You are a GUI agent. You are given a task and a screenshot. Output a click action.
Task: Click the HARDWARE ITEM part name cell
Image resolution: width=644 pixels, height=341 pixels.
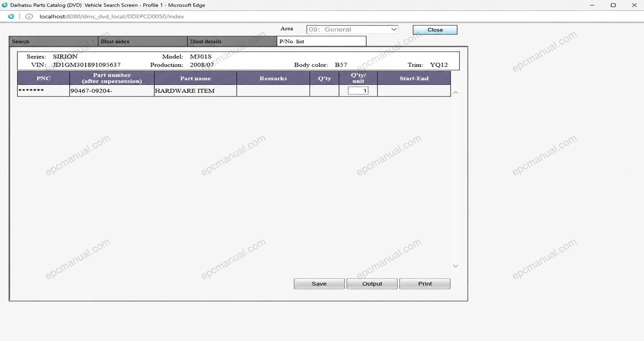coord(195,91)
